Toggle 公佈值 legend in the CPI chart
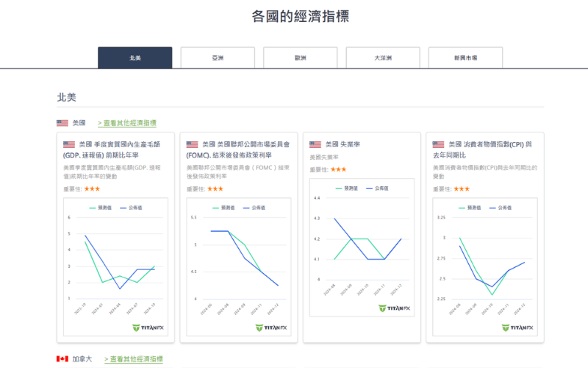The width and height of the screenshot is (588, 368). (x=501, y=208)
